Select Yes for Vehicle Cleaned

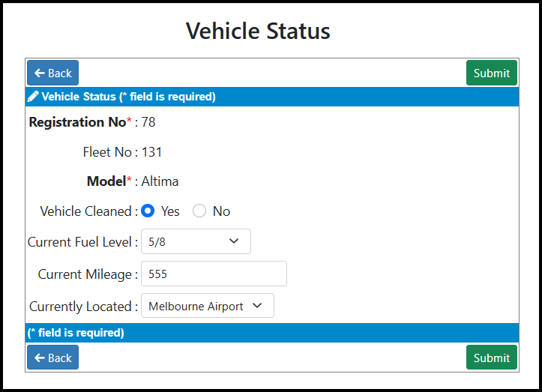click(x=148, y=211)
